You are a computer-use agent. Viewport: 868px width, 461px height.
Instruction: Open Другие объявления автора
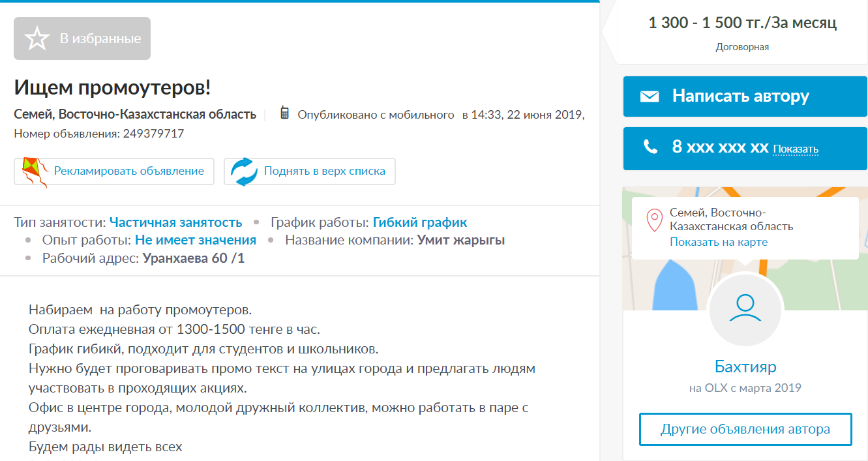point(745,429)
